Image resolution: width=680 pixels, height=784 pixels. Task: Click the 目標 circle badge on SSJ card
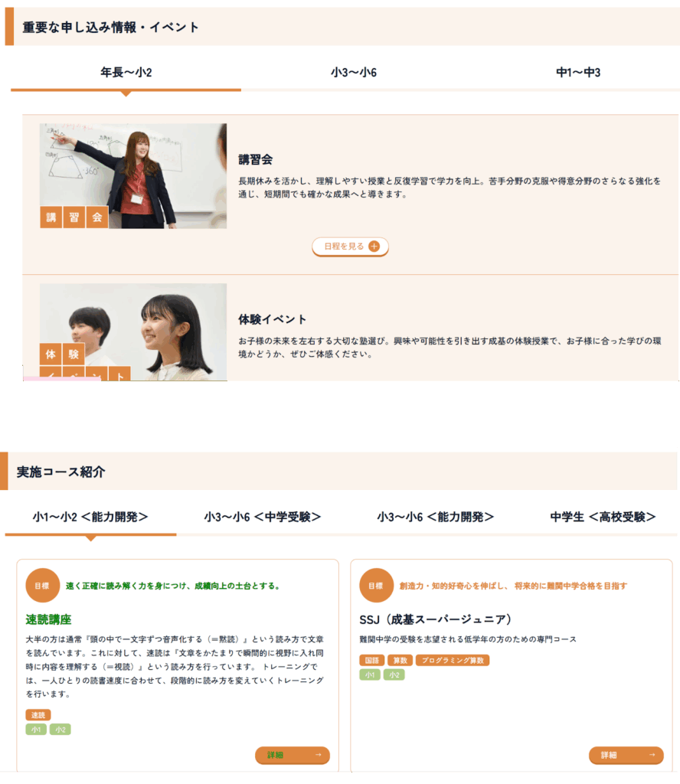click(375, 586)
